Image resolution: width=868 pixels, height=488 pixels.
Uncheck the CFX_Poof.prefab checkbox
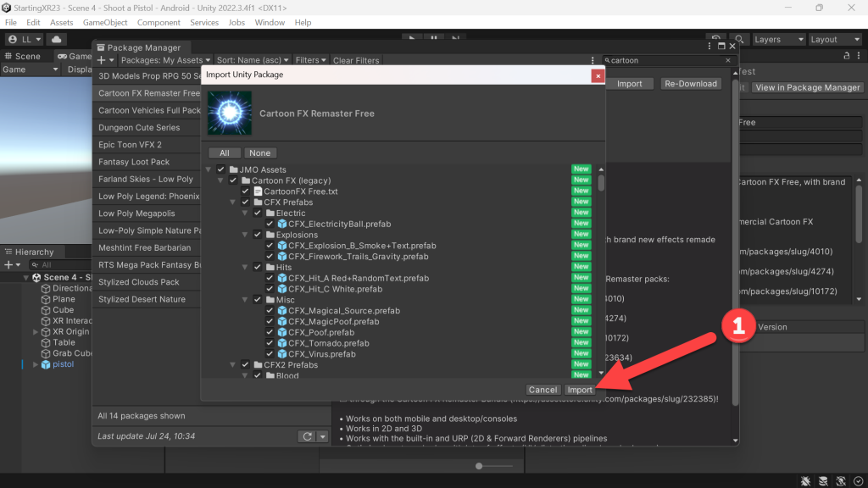pyautogui.click(x=270, y=332)
